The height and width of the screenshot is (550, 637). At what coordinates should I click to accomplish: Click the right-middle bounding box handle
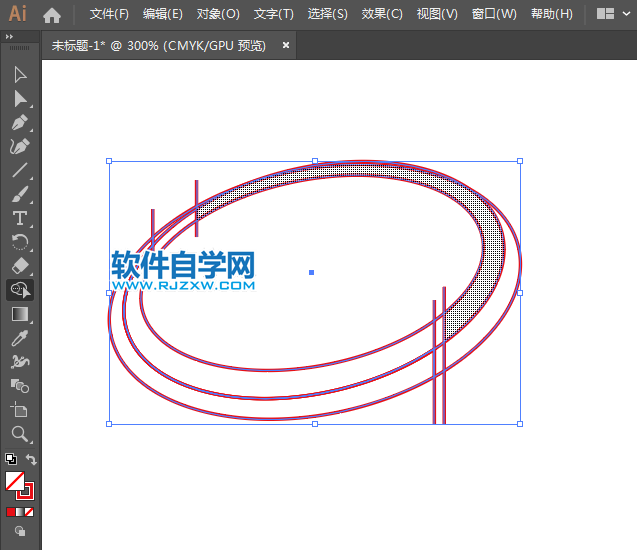point(520,293)
